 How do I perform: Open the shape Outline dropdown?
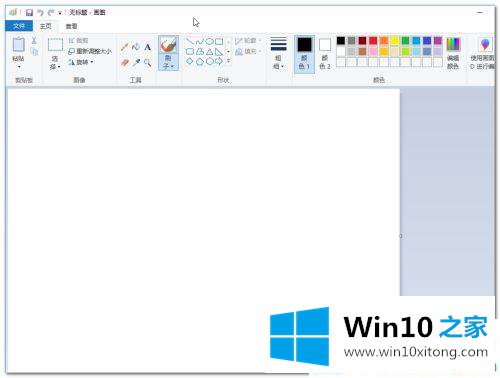tap(248, 41)
